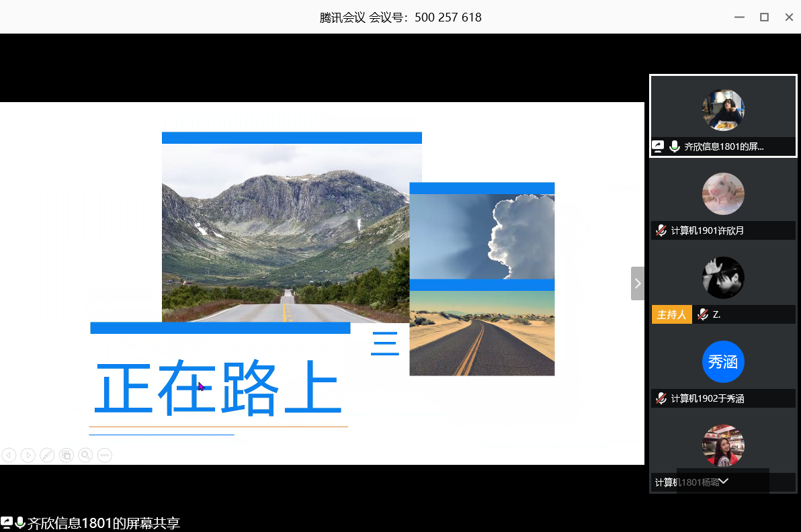The height and width of the screenshot is (532, 801).
Task: Unmute host Z.'s microphone
Action: 702,314
